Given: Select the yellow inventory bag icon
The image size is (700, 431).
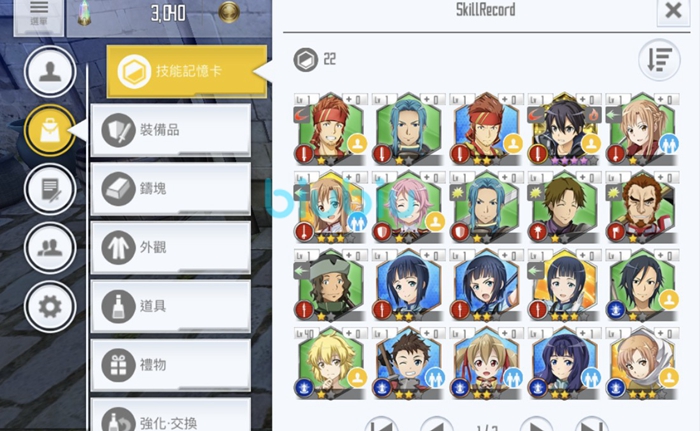Looking at the screenshot, I should point(50,130).
